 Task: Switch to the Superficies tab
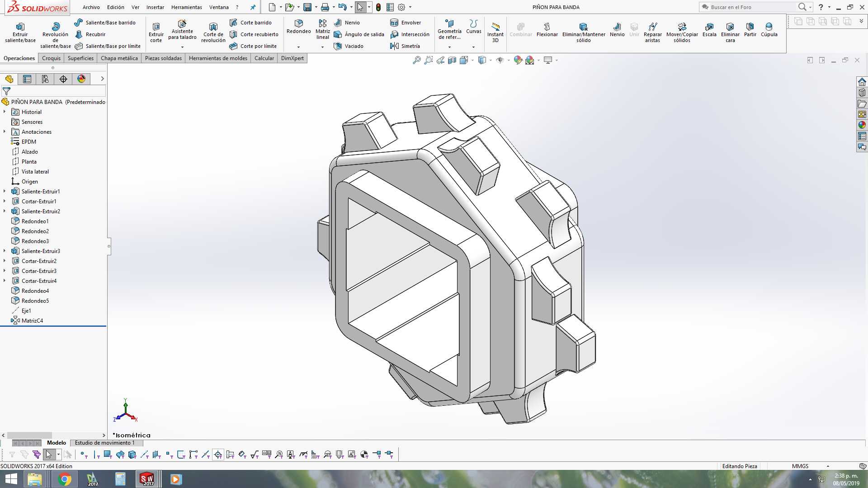(x=80, y=58)
